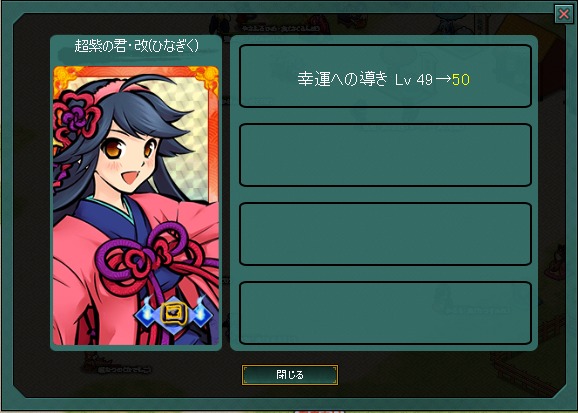Click the 閉じる button
Viewport: 578px width, 413px height.
coord(290,375)
